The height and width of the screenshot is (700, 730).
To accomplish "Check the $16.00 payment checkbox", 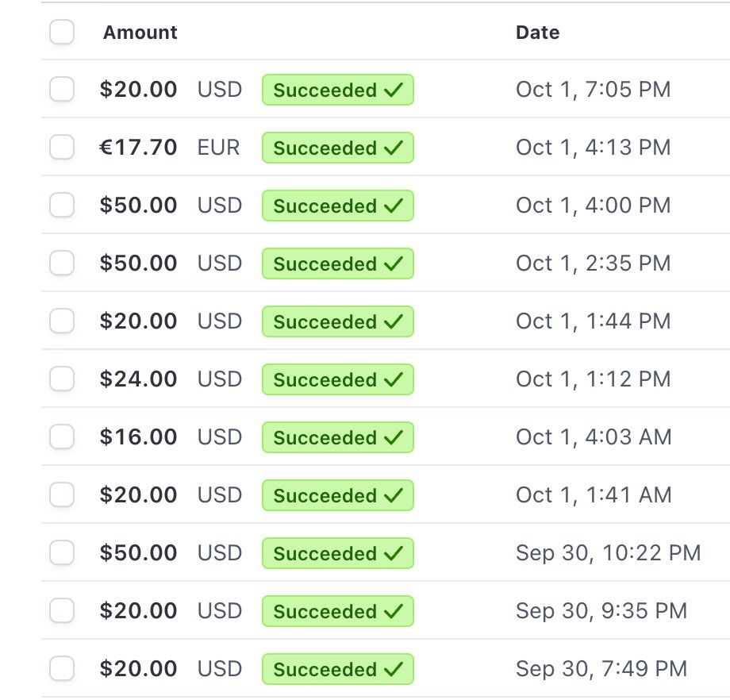I will pos(62,437).
